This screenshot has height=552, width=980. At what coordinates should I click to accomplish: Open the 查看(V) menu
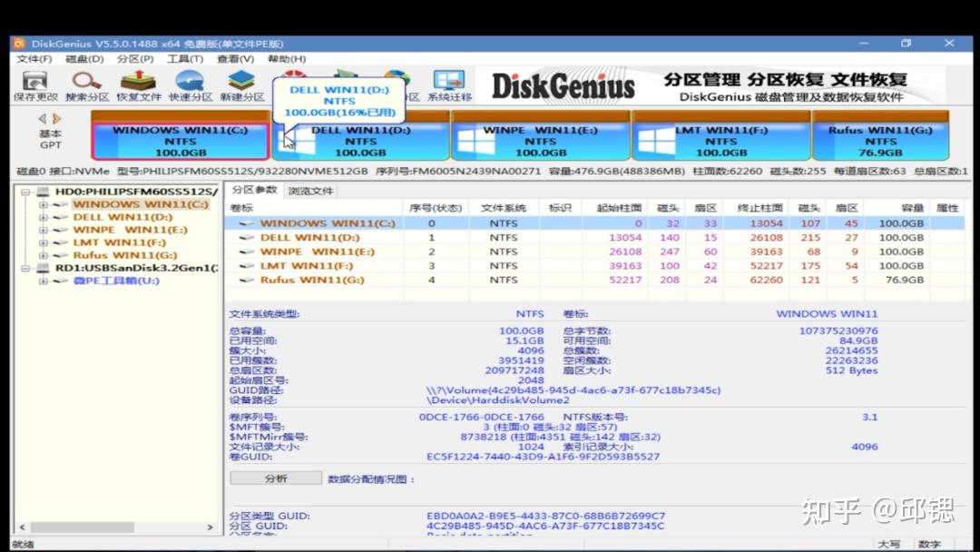(x=235, y=59)
